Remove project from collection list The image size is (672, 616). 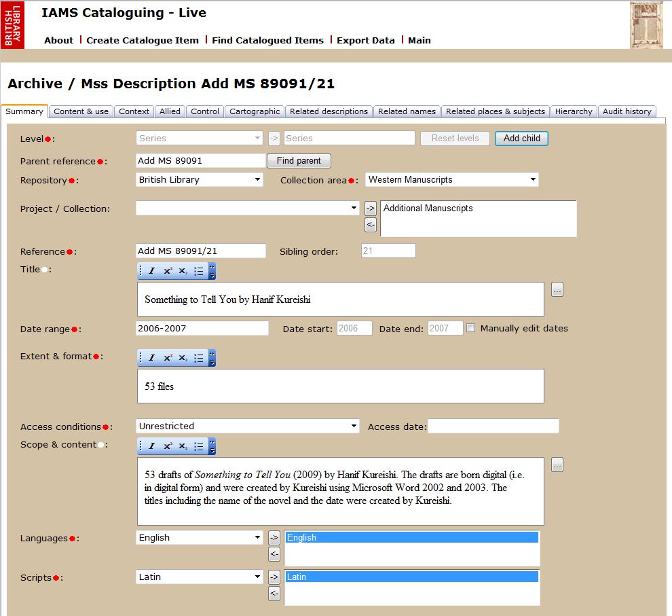click(x=371, y=225)
